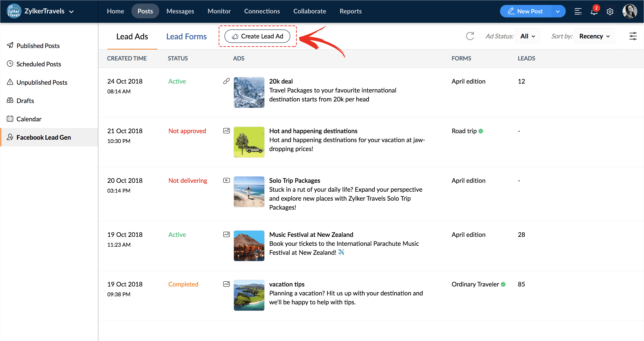
Task: Open the Music Festival ad thumbnail
Action: pos(249,246)
